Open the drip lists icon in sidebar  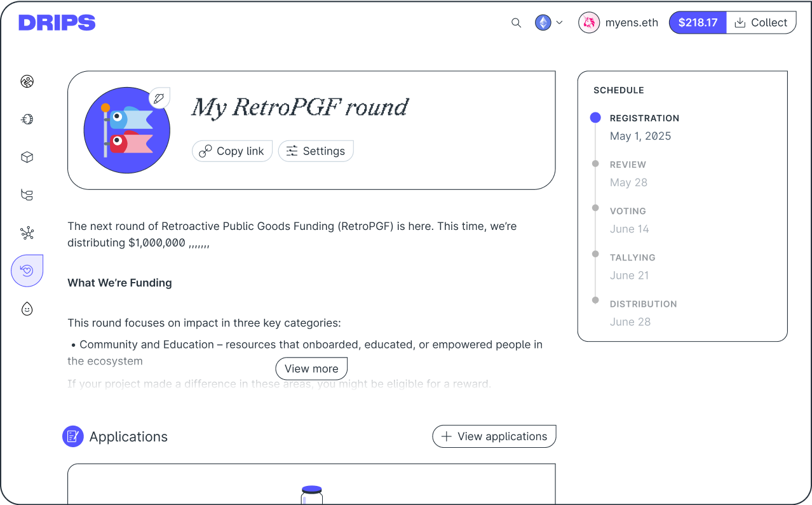coord(27,195)
